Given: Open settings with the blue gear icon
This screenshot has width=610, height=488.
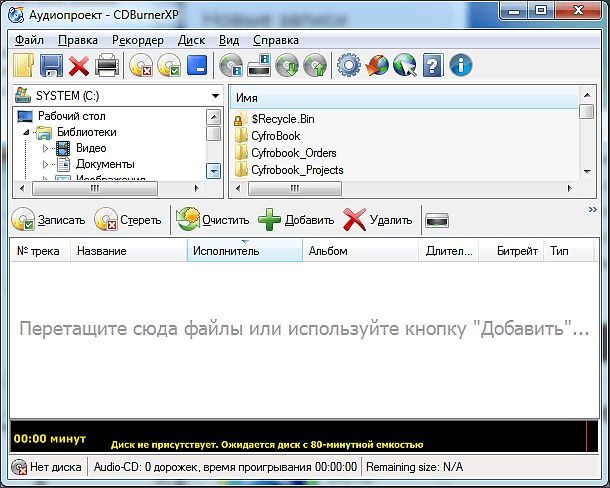Looking at the screenshot, I should click(349, 65).
